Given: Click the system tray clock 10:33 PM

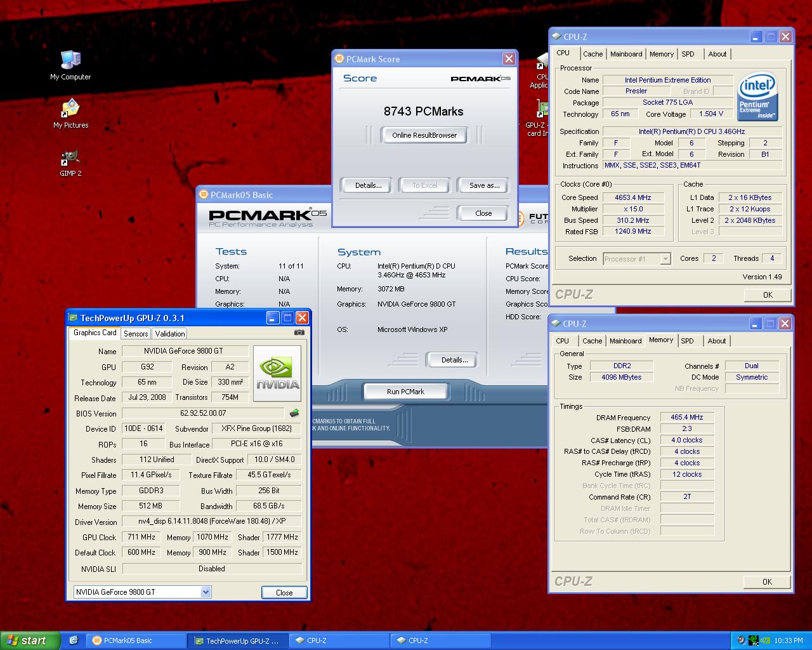Looking at the screenshot, I should pos(789,640).
